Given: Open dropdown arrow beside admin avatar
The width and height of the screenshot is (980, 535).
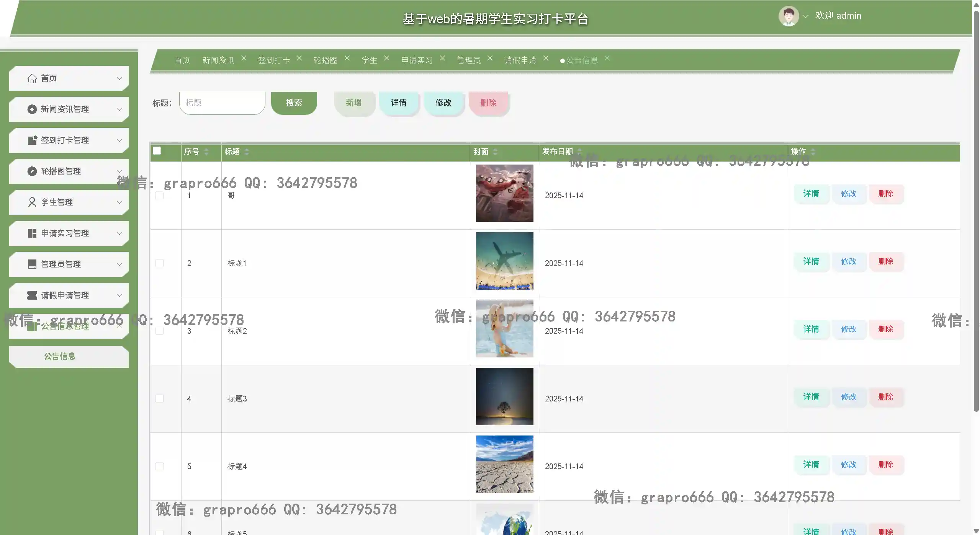Looking at the screenshot, I should [x=805, y=16].
